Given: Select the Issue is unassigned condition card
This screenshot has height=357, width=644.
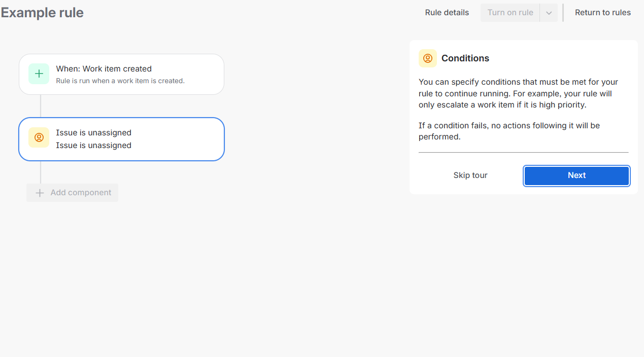Looking at the screenshot, I should (121, 139).
